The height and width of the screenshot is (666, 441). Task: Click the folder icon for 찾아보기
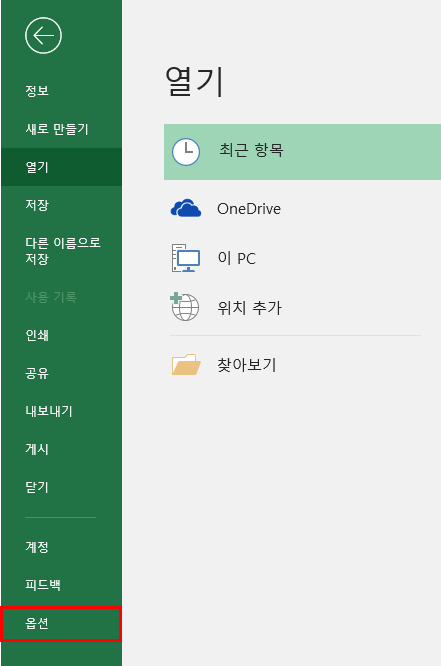[186, 364]
